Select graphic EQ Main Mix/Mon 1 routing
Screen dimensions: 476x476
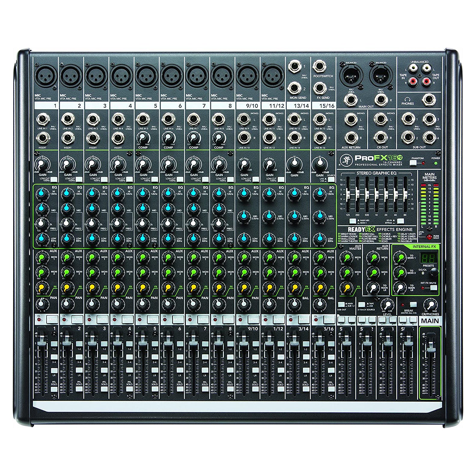tap(352, 221)
